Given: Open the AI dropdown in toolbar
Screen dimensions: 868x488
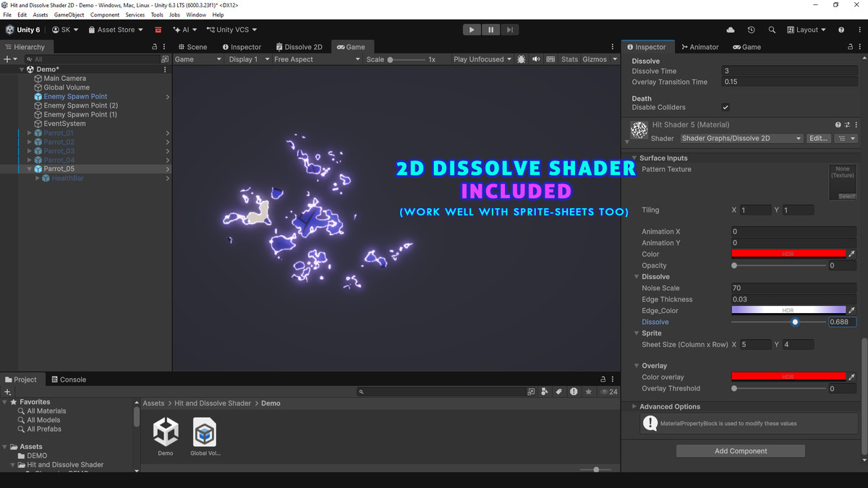Looking at the screenshot, I should pos(185,30).
